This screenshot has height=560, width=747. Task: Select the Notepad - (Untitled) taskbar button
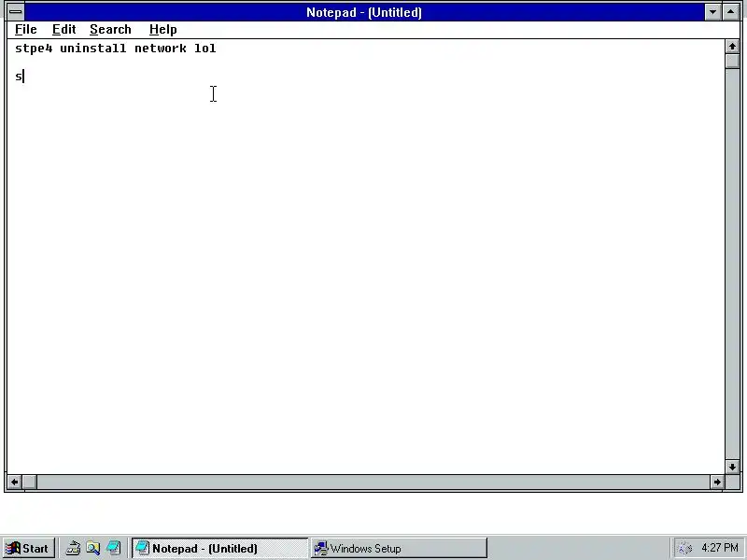click(220, 548)
